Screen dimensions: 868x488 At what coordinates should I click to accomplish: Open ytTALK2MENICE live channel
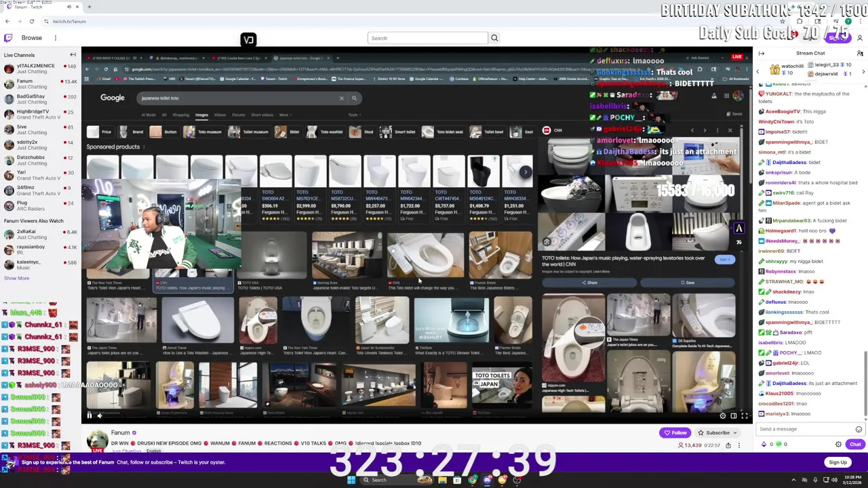[x=39, y=68]
